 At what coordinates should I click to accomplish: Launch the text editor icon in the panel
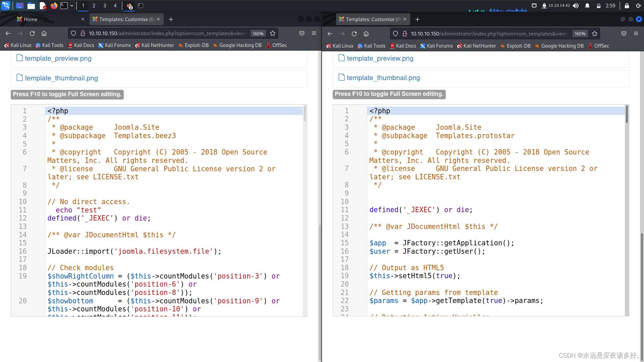43,6
